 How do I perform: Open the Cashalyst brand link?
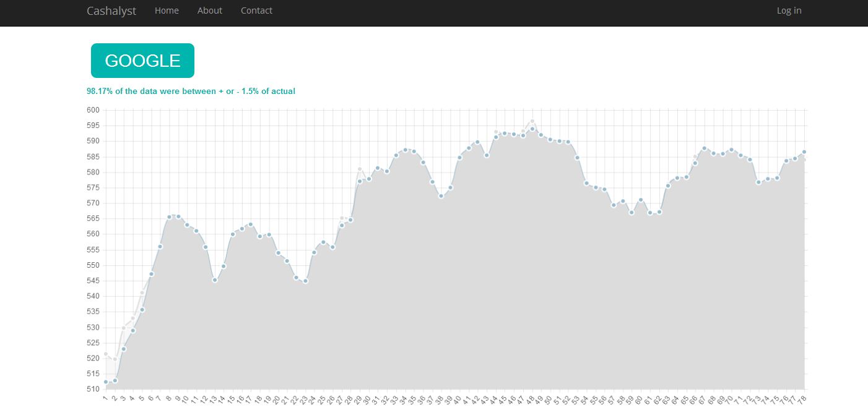[x=111, y=11]
